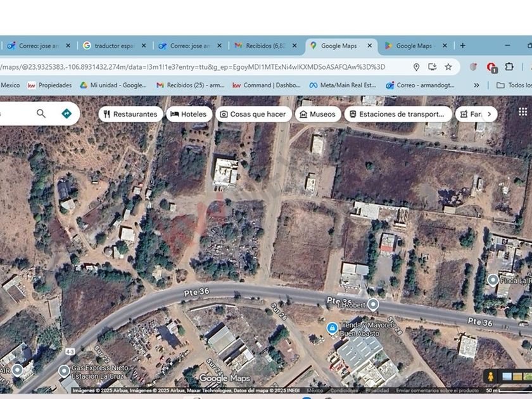Open the 'Mi unidad - Google...' bookmark
The width and height of the screenshot is (532, 399).
[x=113, y=85]
